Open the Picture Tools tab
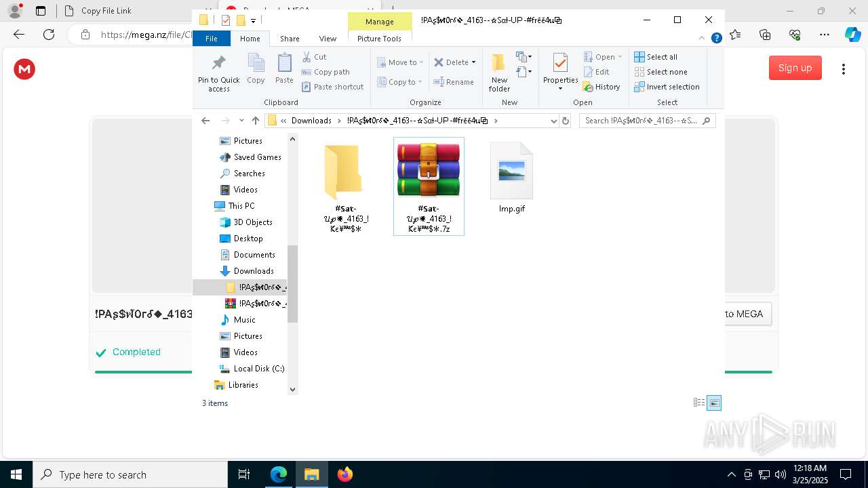This screenshot has width=868, height=488. 379,39
